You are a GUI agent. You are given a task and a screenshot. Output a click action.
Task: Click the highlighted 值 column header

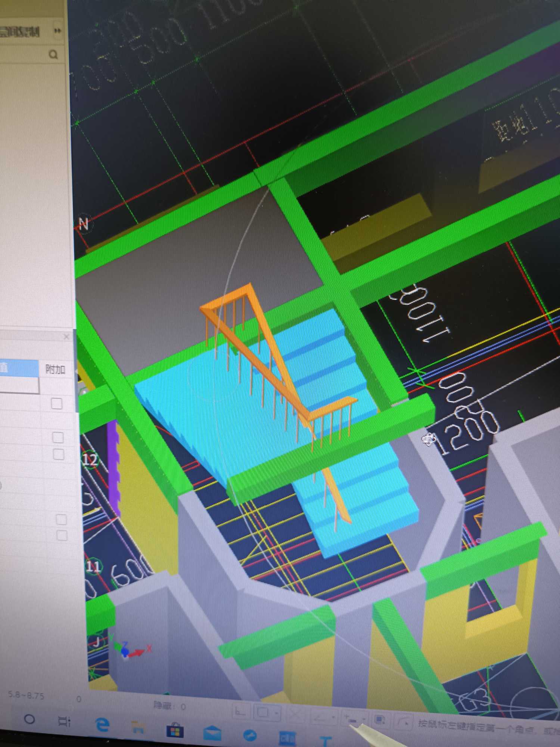click(x=19, y=368)
